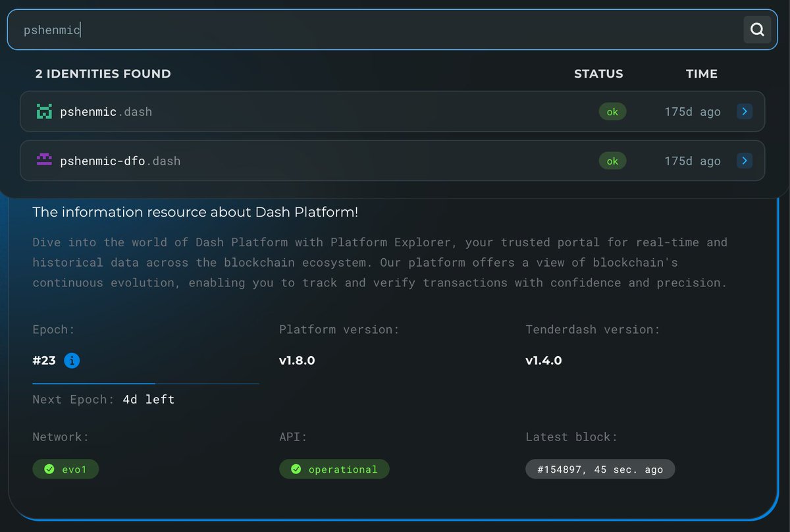This screenshot has width=790, height=532.
Task: Click the magnifier search button
Action: point(757,30)
